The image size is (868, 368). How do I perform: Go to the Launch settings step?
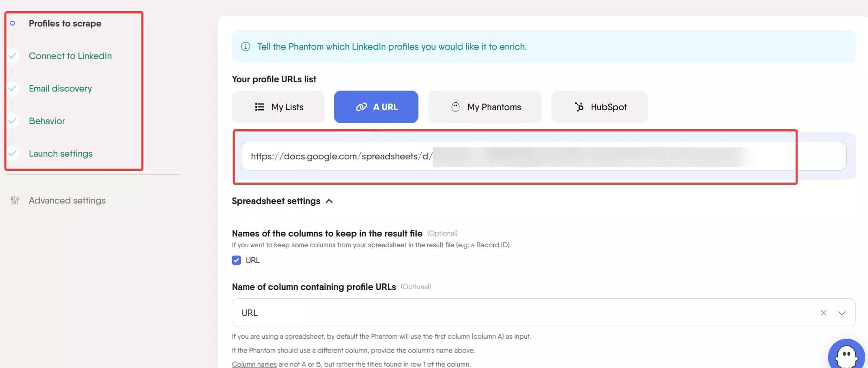tap(60, 153)
